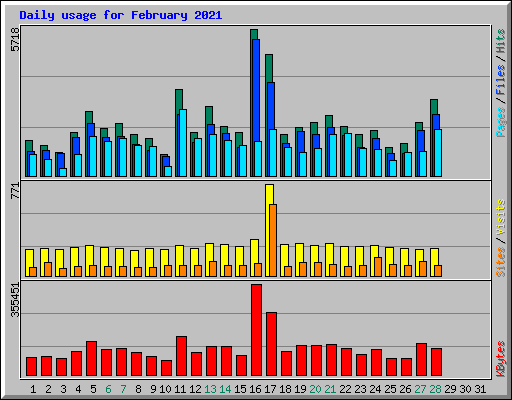
Task: Select green weekend day 20 label
Action: pyautogui.click(x=315, y=389)
